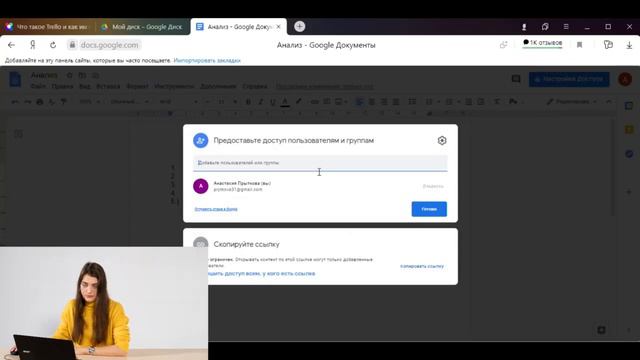Open the Справка menu
This screenshot has height=360, width=640.
coord(255,87)
